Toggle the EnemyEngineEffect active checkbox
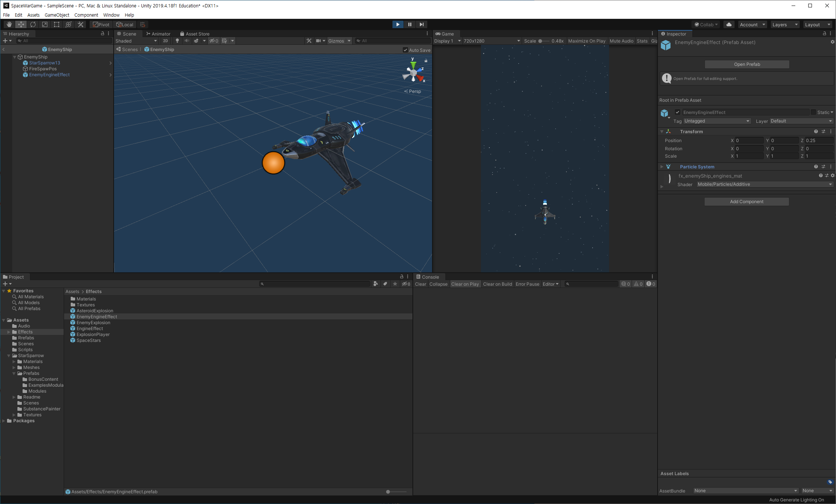 tap(678, 112)
